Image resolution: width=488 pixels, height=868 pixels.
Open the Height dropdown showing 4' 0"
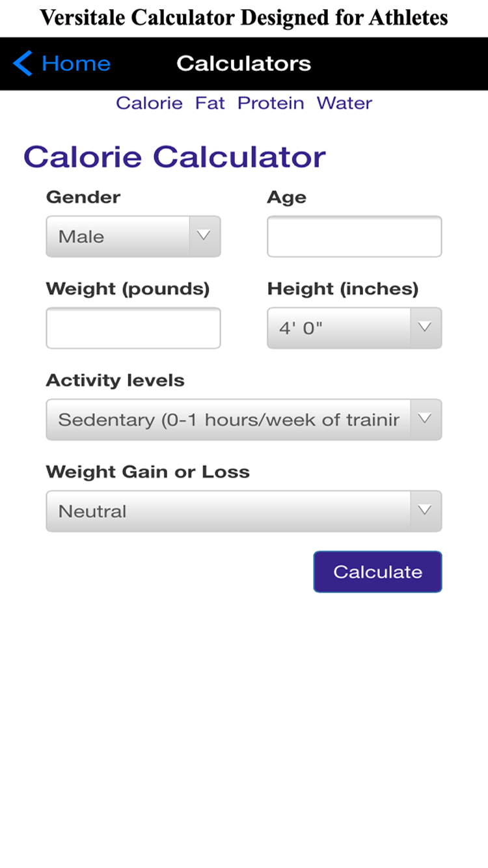[x=340, y=328]
